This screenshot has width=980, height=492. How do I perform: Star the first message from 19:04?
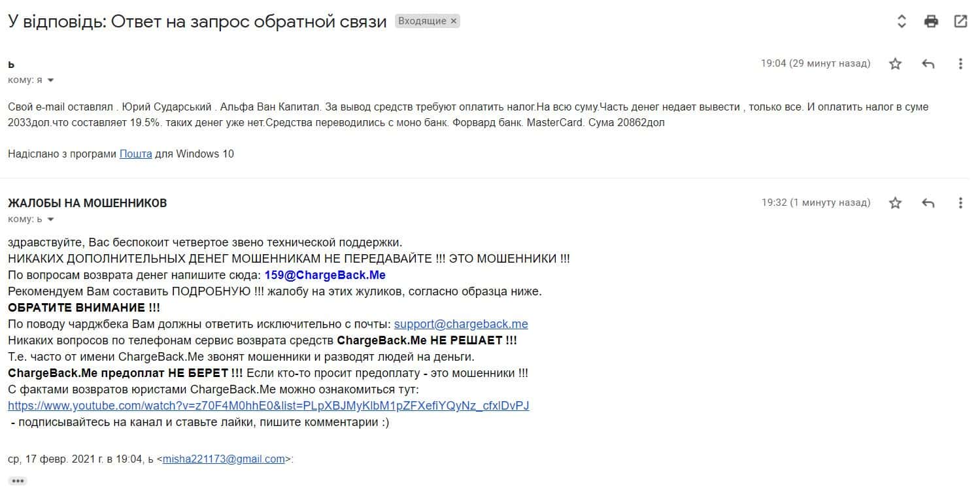coord(896,64)
